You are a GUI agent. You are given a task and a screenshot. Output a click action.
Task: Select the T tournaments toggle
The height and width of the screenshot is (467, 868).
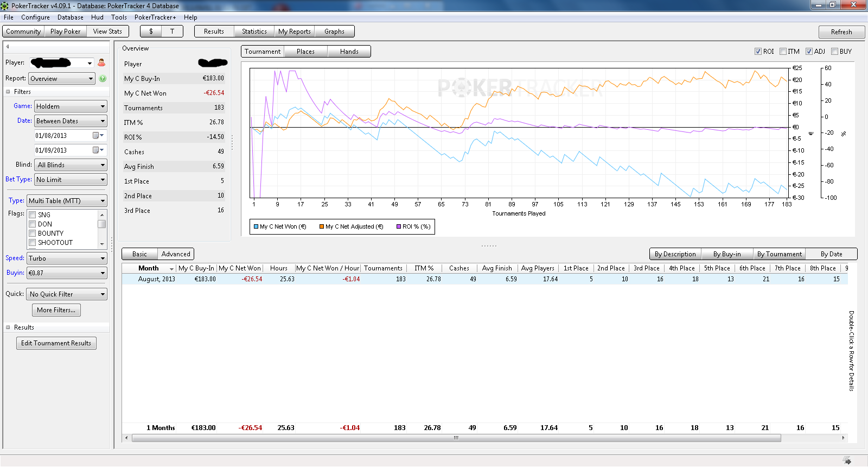[173, 31]
